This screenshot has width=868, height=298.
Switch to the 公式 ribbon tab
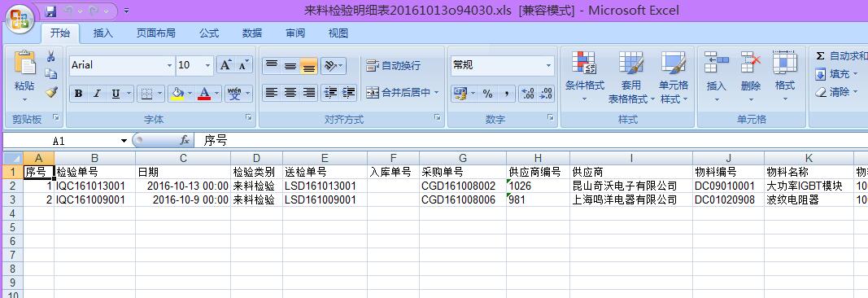tap(209, 33)
